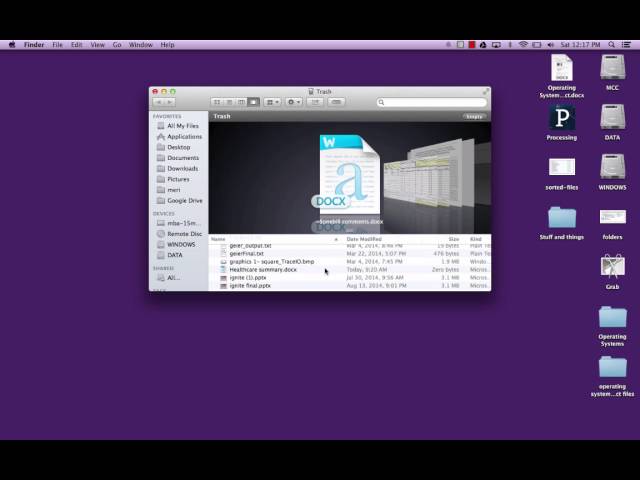The image size is (640, 480).
Task: Open the Finder menu
Action: (x=34, y=45)
